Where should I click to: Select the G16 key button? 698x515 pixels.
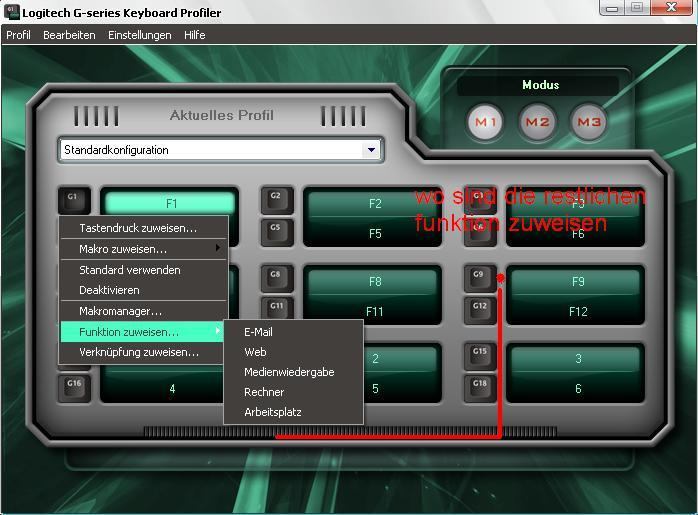74,388
